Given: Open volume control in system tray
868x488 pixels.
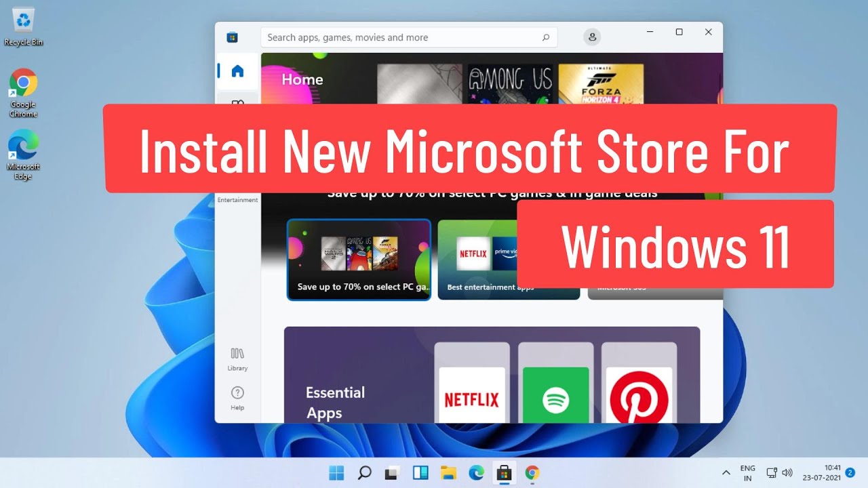Looking at the screenshot, I should (787, 473).
